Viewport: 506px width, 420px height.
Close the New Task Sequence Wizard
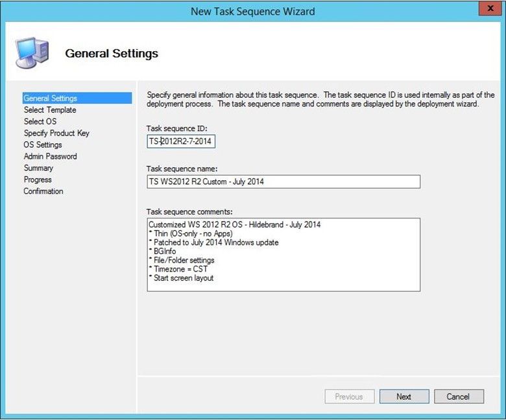click(x=490, y=8)
